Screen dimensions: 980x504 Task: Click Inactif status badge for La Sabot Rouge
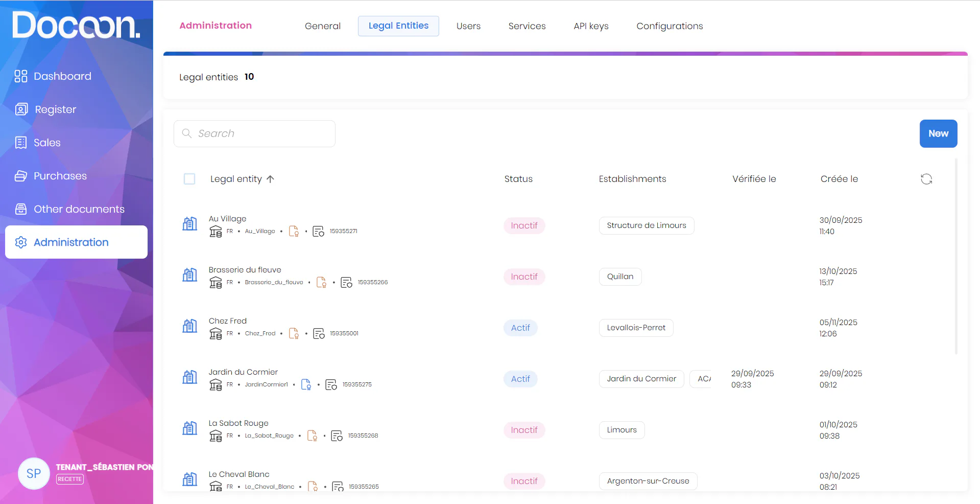(x=524, y=430)
